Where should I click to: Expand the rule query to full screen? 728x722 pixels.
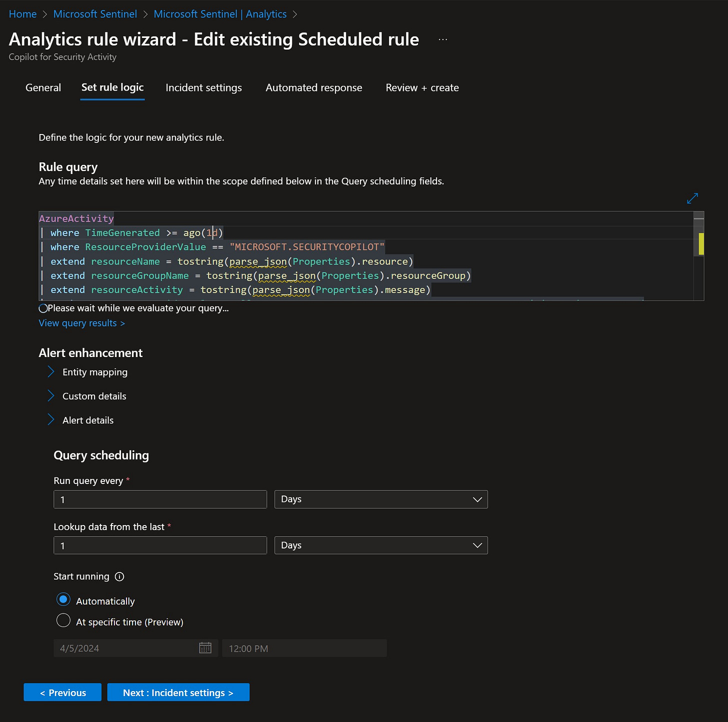pos(692,198)
